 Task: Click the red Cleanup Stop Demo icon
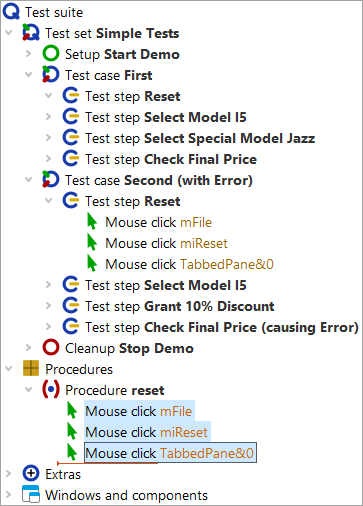point(51,348)
